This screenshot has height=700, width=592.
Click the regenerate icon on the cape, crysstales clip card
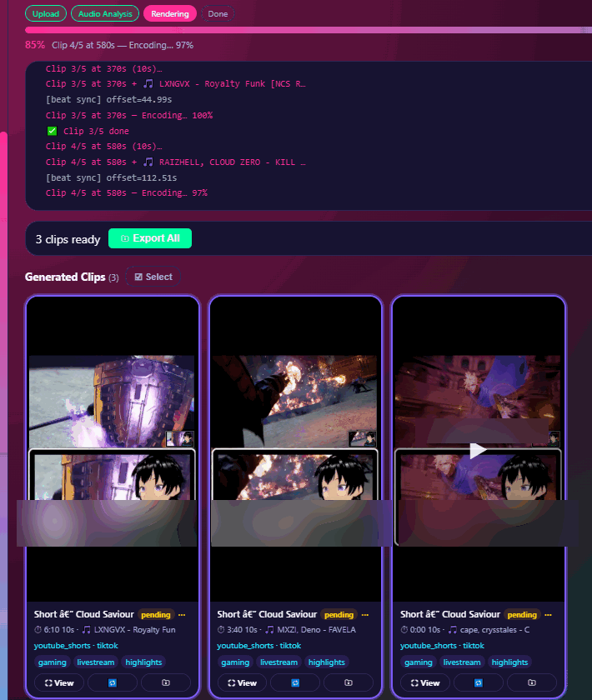click(478, 682)
